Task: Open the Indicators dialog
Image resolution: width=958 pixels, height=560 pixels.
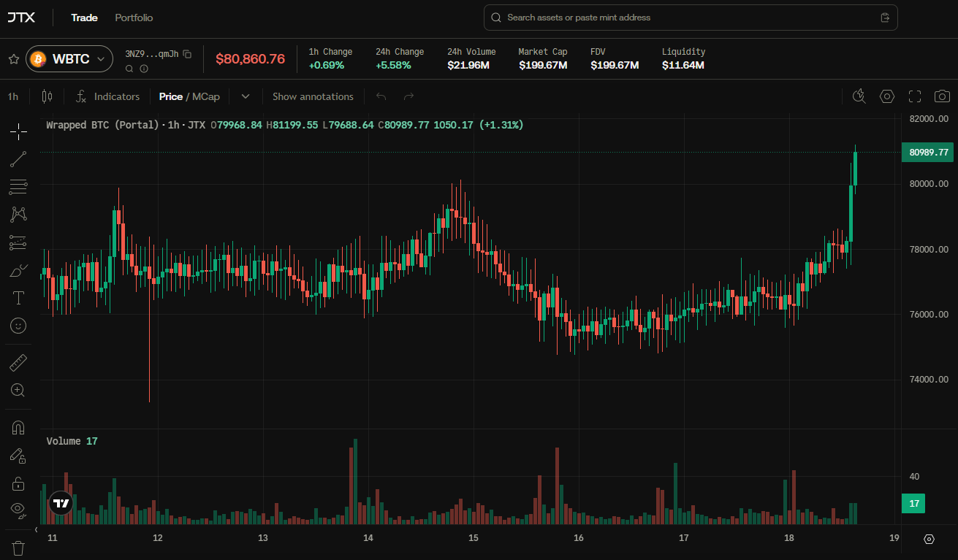Action: pos(107,96)
